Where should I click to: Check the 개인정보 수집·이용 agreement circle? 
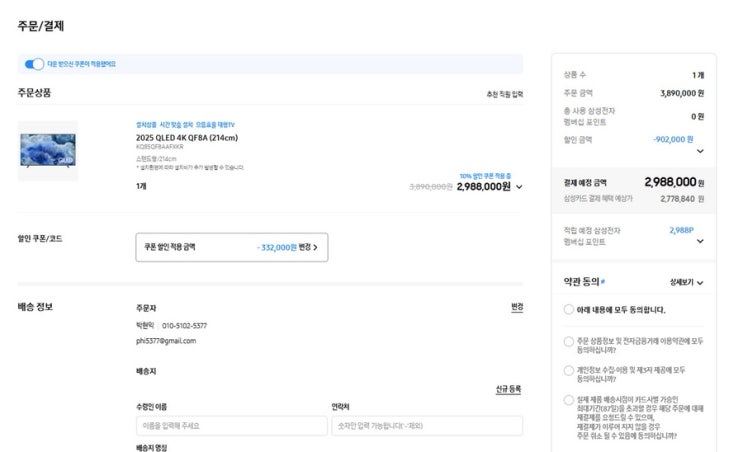(x=569, y=370)
